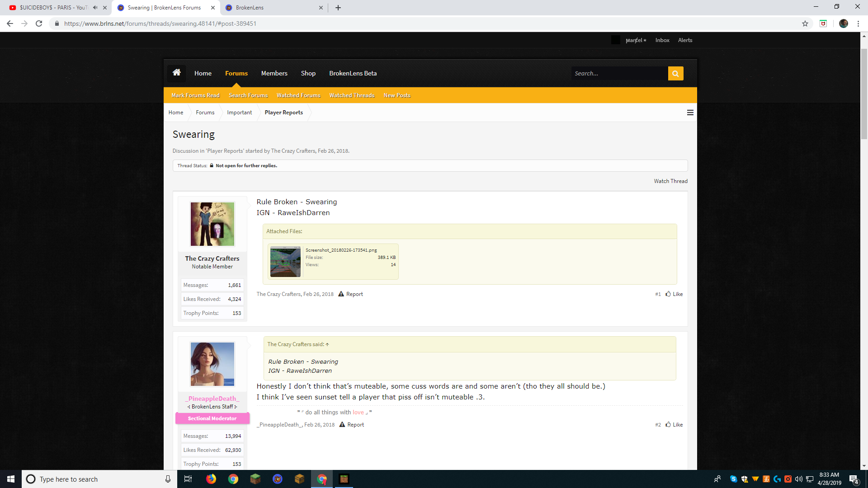
Task: Open Chrome's three-dot menu
Action: [858, 23]
